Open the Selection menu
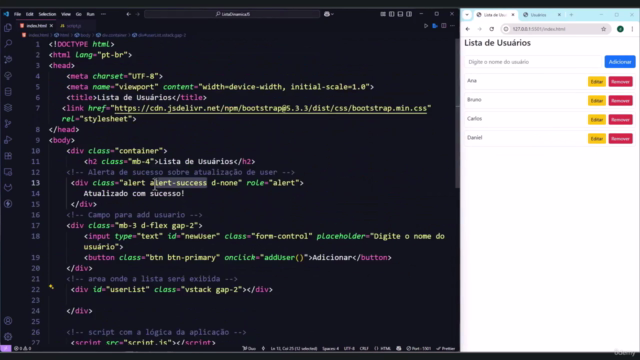 pos(47,14)
